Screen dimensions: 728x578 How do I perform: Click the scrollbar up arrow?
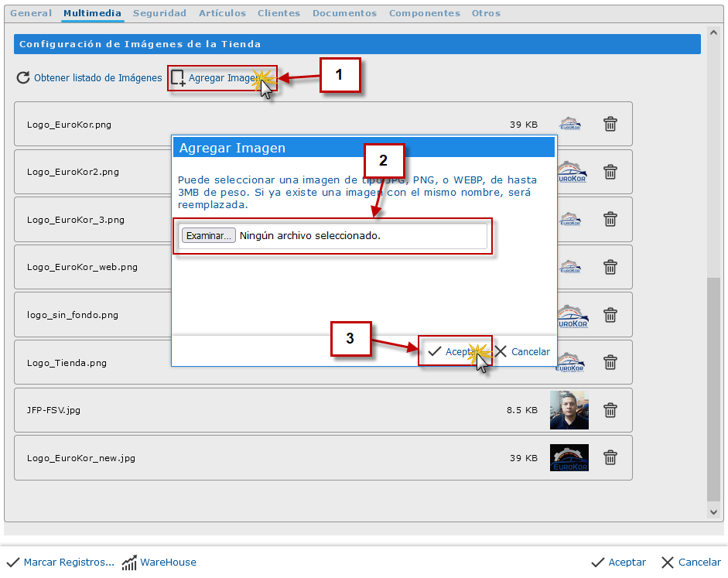[713, 32]
